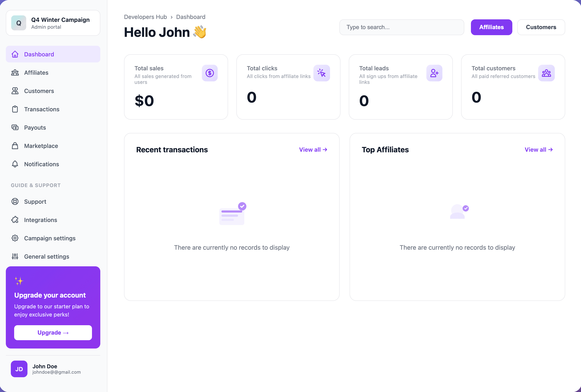Open the Q4 Winter Campaign switcher
581x392 pixels.
[x=53, y=23]
